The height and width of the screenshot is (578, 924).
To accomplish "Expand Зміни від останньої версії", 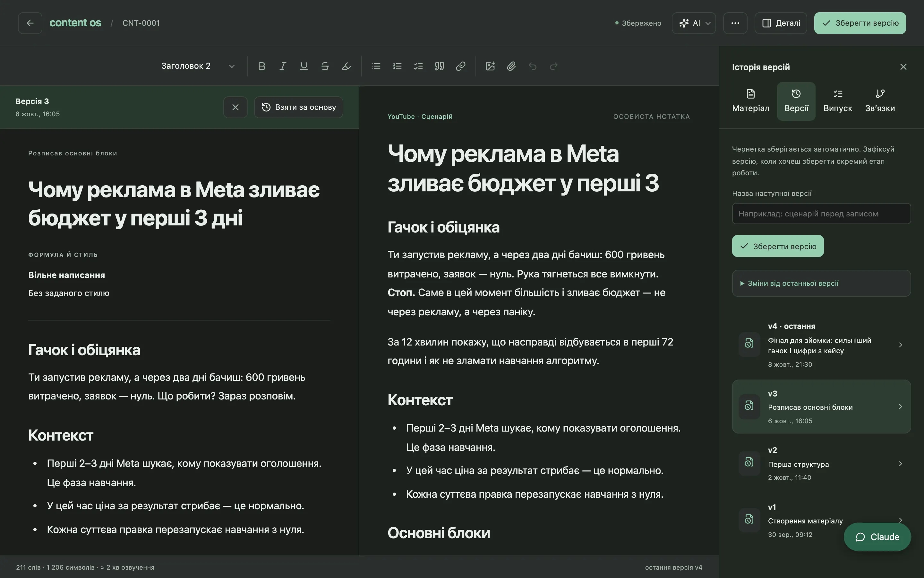I will tap(821, 283).
